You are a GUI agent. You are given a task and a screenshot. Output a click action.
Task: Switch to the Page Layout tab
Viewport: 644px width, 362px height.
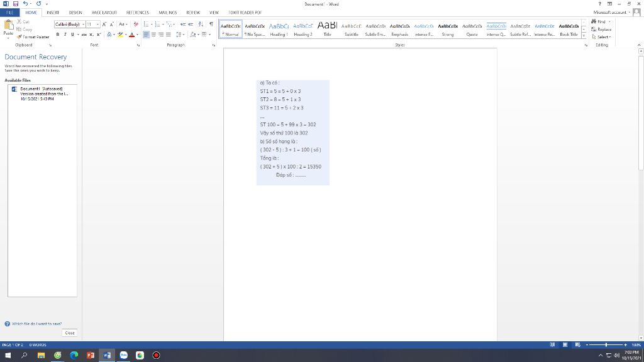[102, 12]
